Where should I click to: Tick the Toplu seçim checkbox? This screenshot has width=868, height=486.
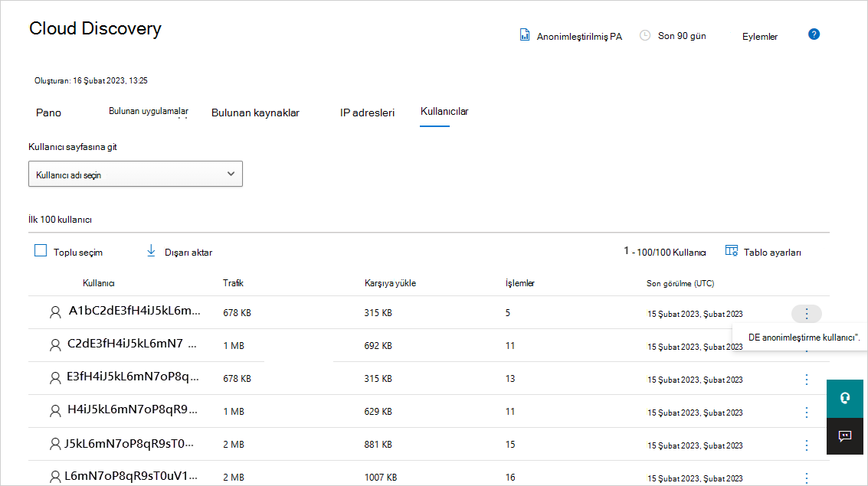[41, 250]
